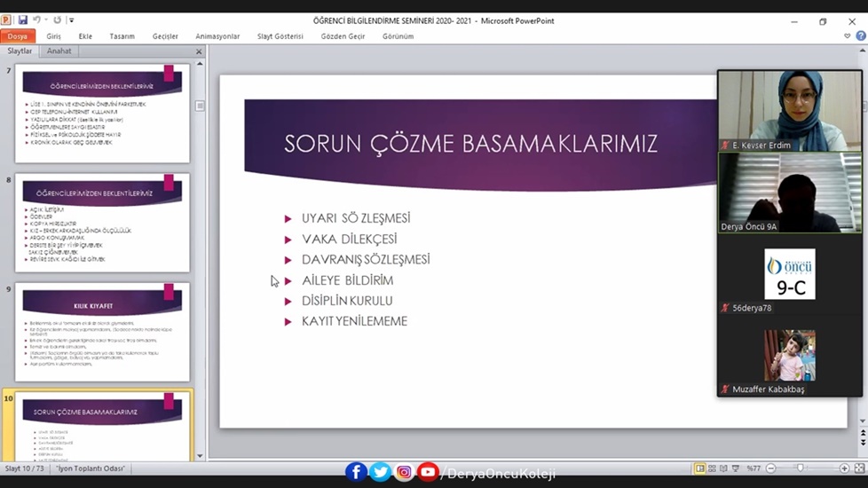Click the Redo icon in title bar
This screenshot has height=488, width=868.
pyautogui.click(x=58, y=20)
